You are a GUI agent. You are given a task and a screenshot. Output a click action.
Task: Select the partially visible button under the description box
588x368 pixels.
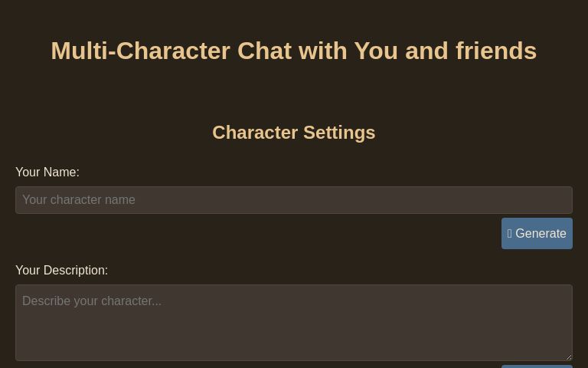click(537, 366)
